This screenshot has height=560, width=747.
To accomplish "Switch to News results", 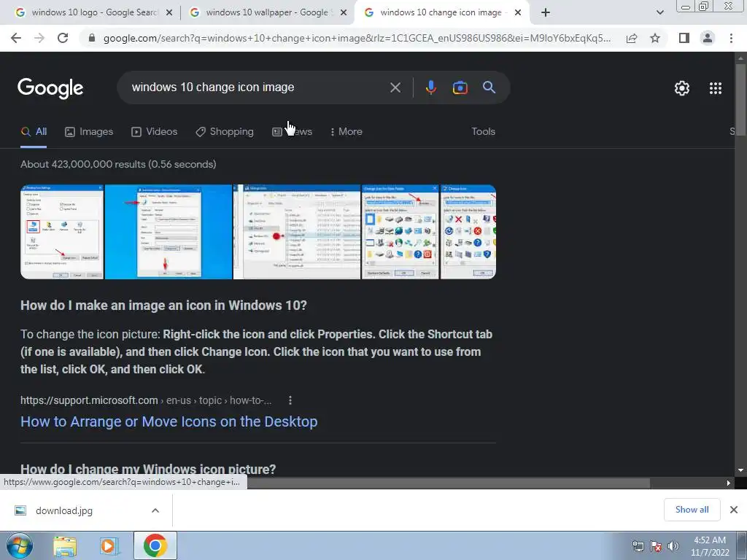I will [292, 132].
